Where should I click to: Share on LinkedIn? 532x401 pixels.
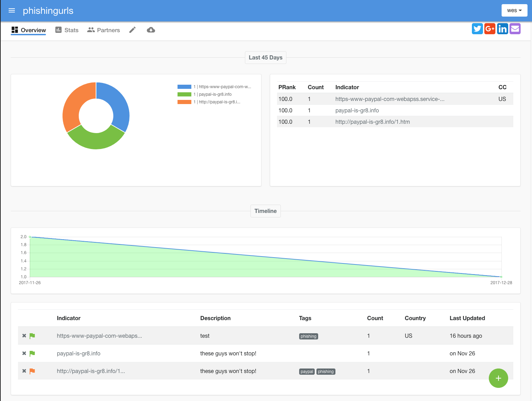(503, 29)
